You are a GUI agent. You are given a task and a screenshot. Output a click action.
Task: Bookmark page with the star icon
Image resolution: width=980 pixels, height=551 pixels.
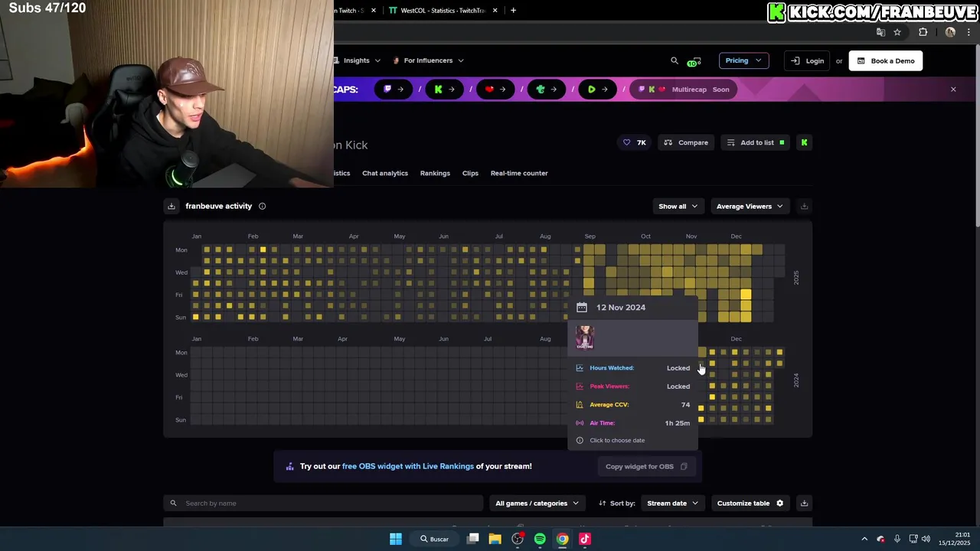(897, 32)
